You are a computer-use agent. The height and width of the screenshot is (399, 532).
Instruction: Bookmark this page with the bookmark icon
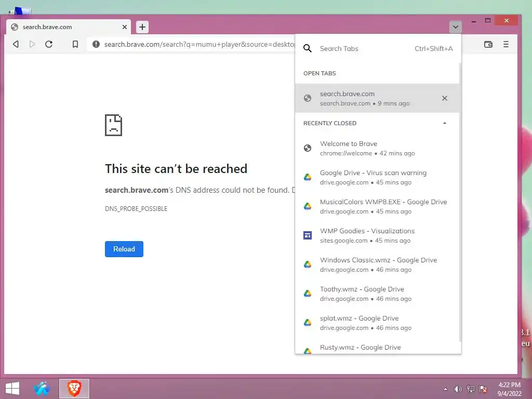click(75, 44)
